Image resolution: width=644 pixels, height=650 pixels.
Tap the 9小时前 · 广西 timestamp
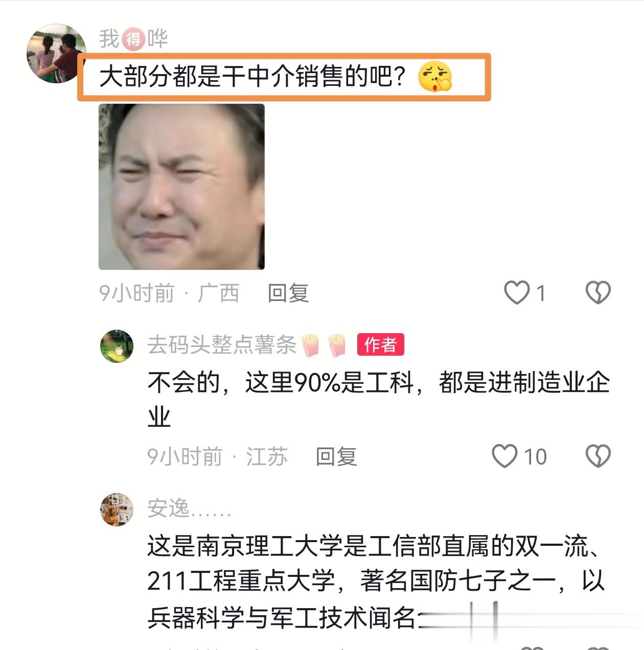point(169,293)
